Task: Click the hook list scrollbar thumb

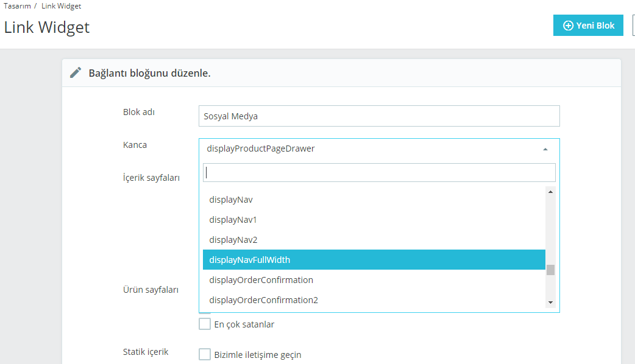Action: [x=550, y=270]
